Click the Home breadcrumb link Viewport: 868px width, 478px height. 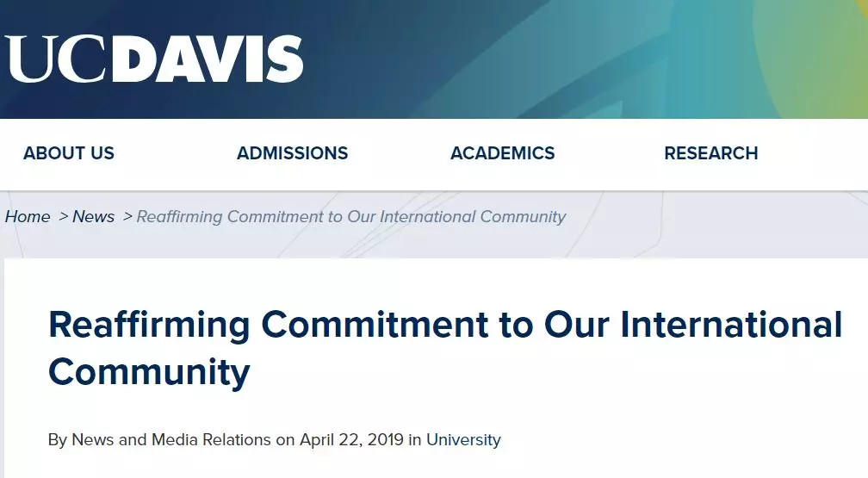pos(28,217)
